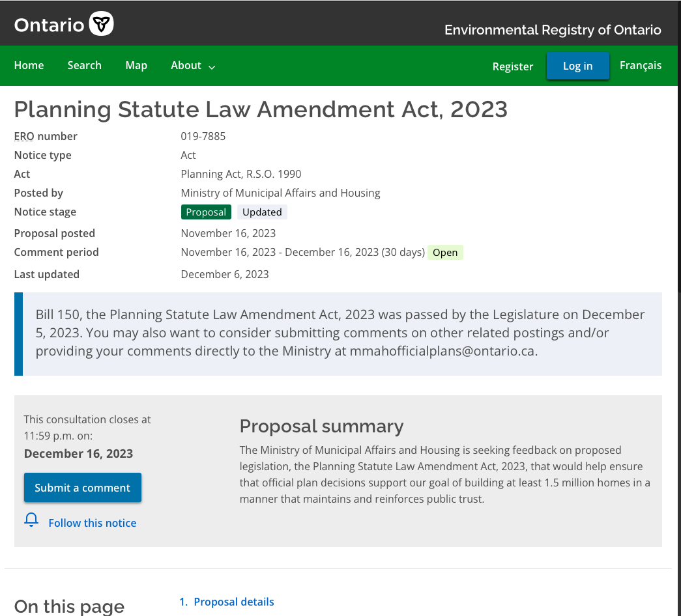Click the On this page heading
This screenshot has width=681, height=616.
[x=69, y=606]
